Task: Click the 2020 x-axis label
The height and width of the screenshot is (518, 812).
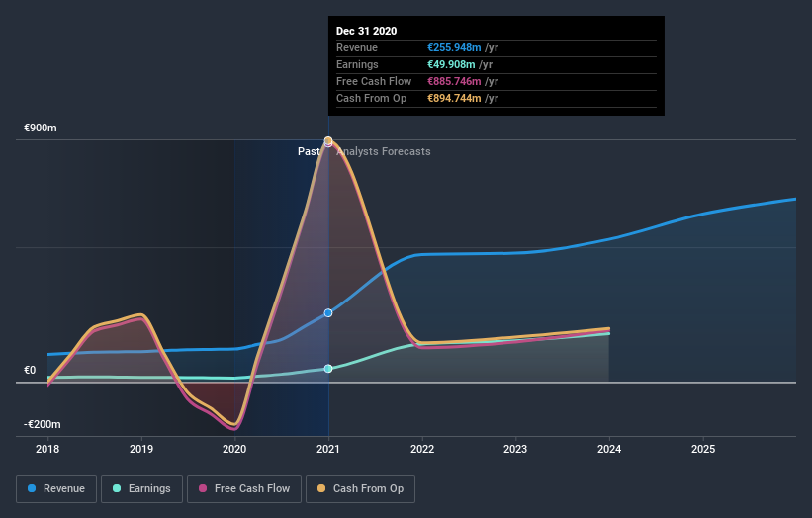Action: click(234, 449)
